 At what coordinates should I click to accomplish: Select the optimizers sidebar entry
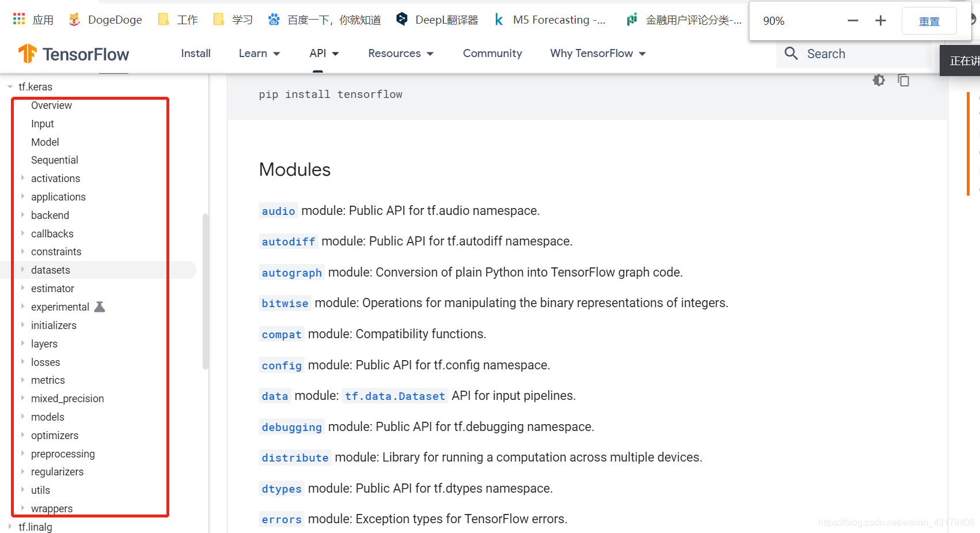(x=54, y=436)
